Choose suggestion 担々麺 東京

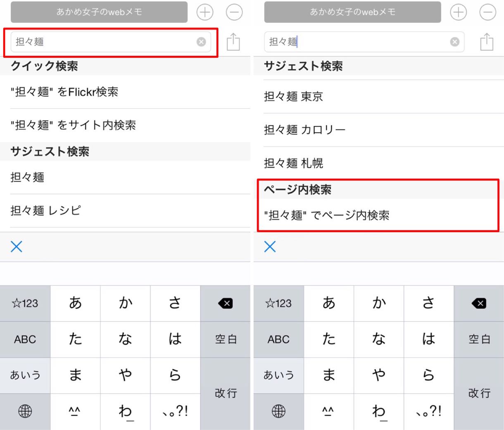click(x=379, y=97)
